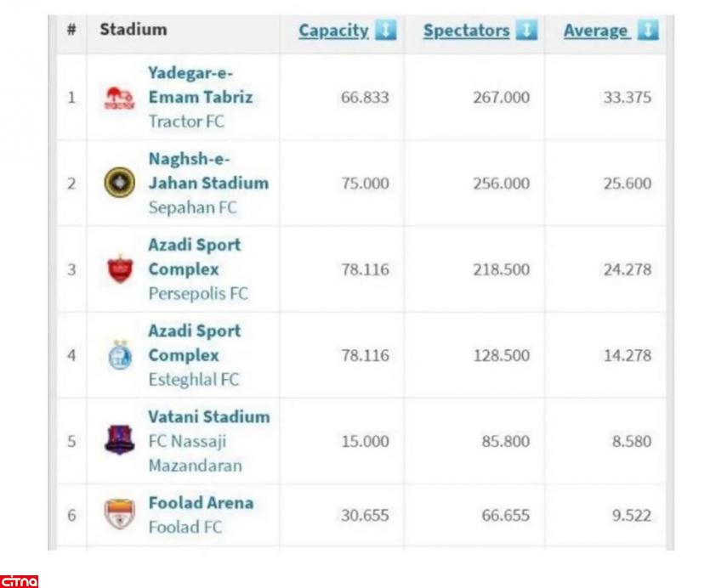The image size is (710, 588).
Task: Sort table by Capacity column
Action: [x=333, y=31]
